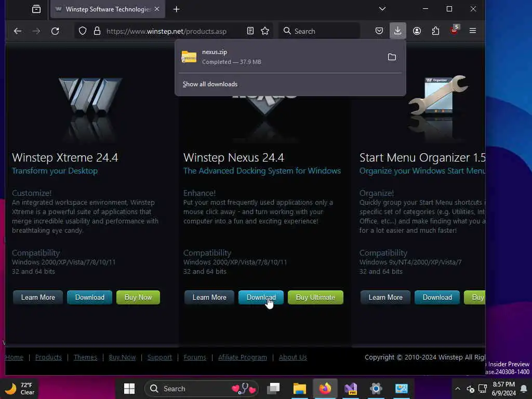Click the taskbar Search box

point(202,389)
